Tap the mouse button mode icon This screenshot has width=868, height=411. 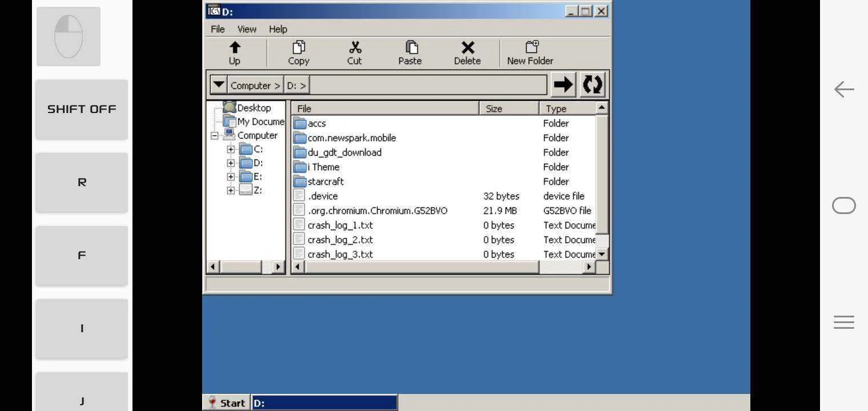(69, 37)
